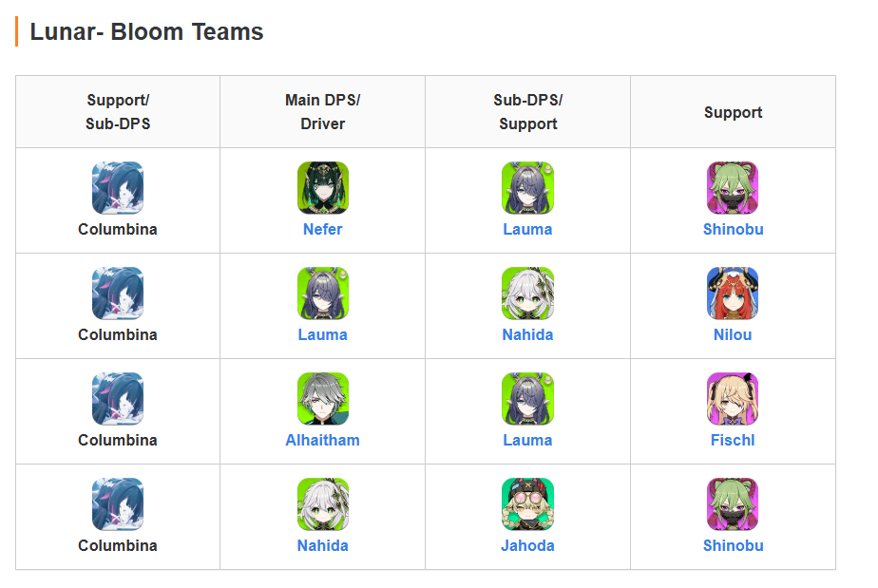This screenshot has width=878, height=588.
Task: Click Nefer's character portrait icon
Action: pos(323,187)
